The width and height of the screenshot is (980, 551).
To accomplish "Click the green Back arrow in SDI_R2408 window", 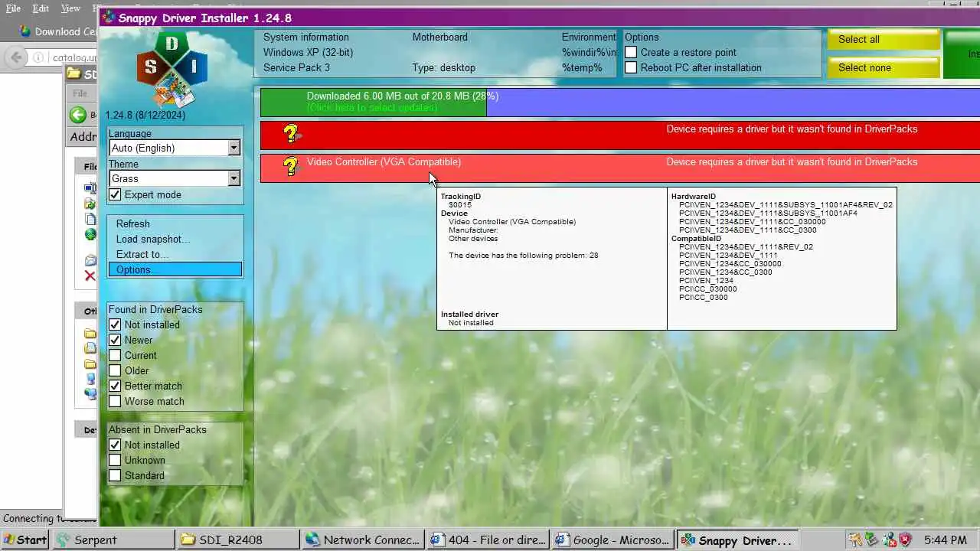I will (x=78, y=115).
